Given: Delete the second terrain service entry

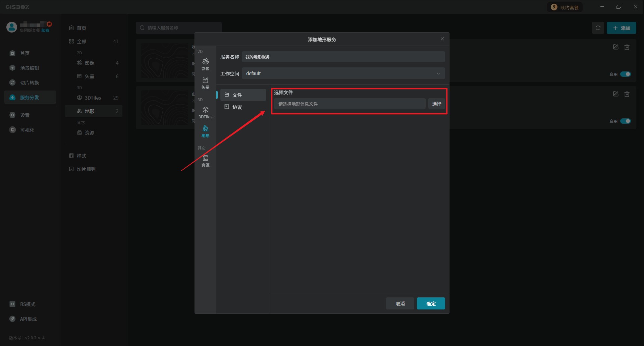Looking at the screenshot, I should click(x=627, y=94).
